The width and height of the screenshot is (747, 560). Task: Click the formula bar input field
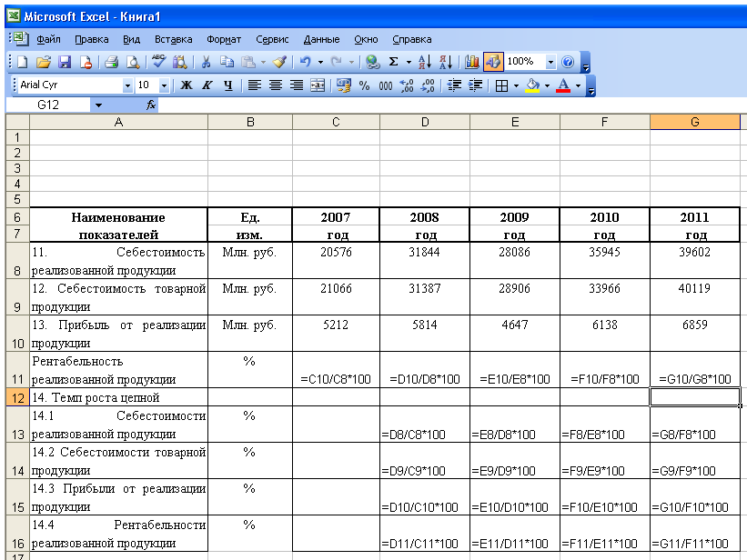tap(452, 105)
